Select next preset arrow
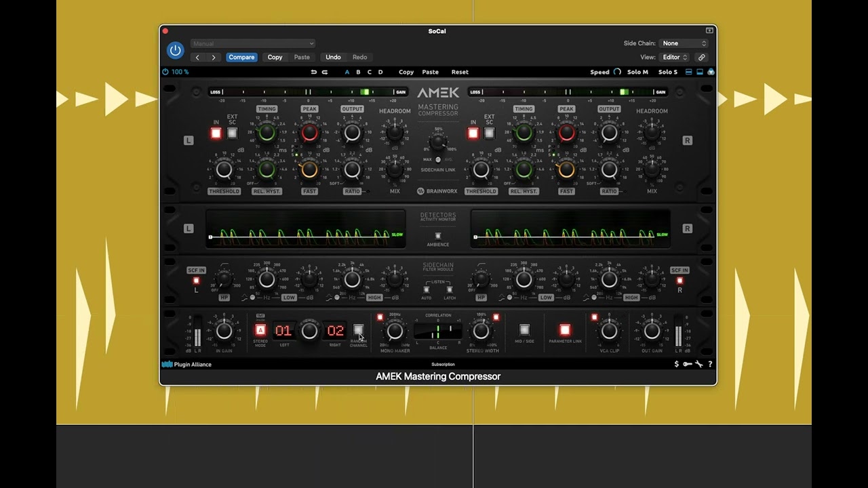The width and height of the screenshot is (868, 488). (214, 58)
